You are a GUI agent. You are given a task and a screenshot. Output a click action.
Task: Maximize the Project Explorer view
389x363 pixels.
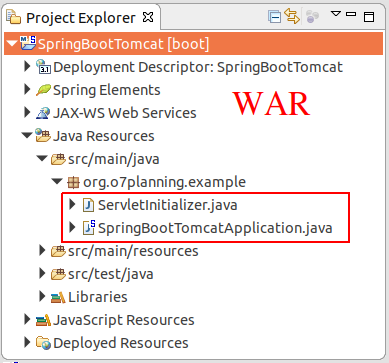(369, 17)
